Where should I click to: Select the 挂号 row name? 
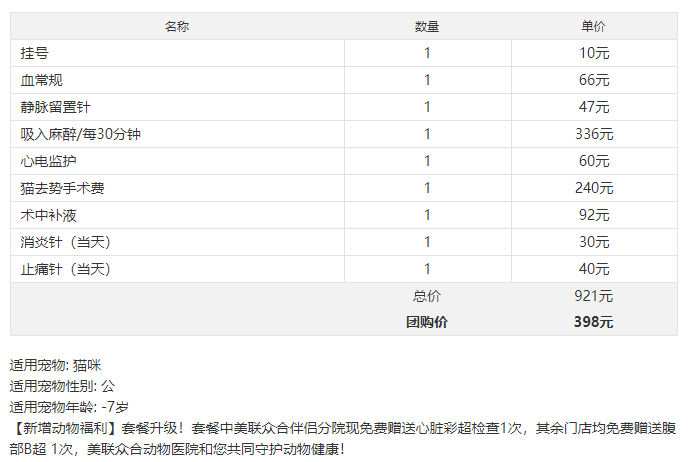(34, 53)
